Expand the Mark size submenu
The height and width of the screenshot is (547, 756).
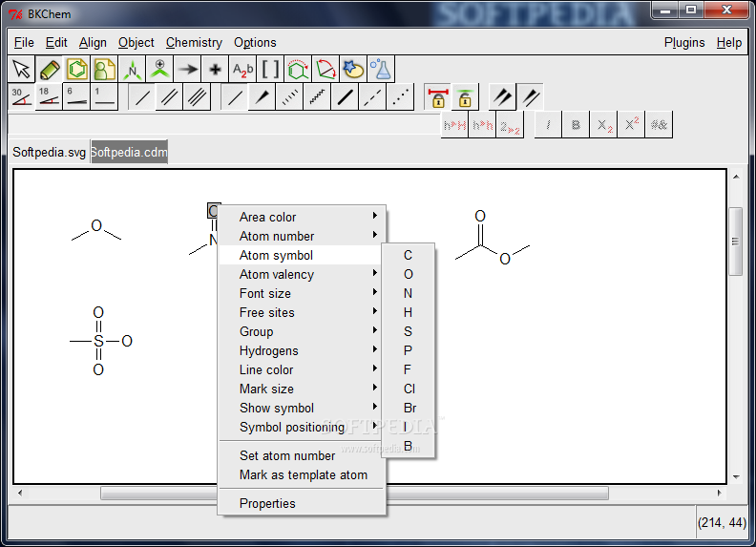(302, 389)
